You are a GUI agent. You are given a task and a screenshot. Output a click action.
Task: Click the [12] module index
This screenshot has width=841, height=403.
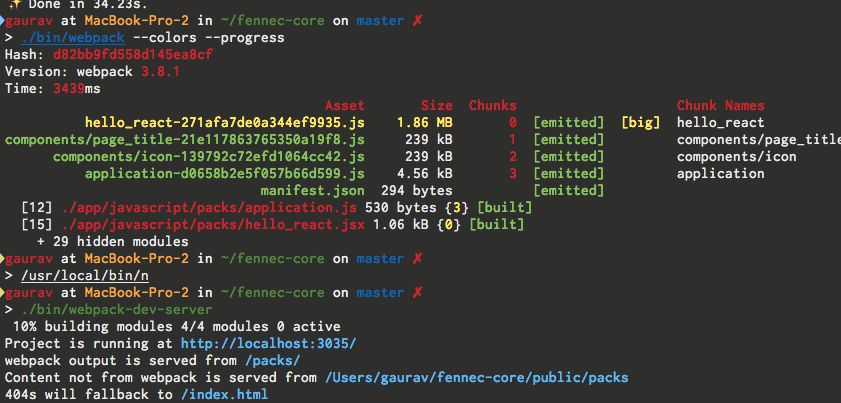[36, 208]
